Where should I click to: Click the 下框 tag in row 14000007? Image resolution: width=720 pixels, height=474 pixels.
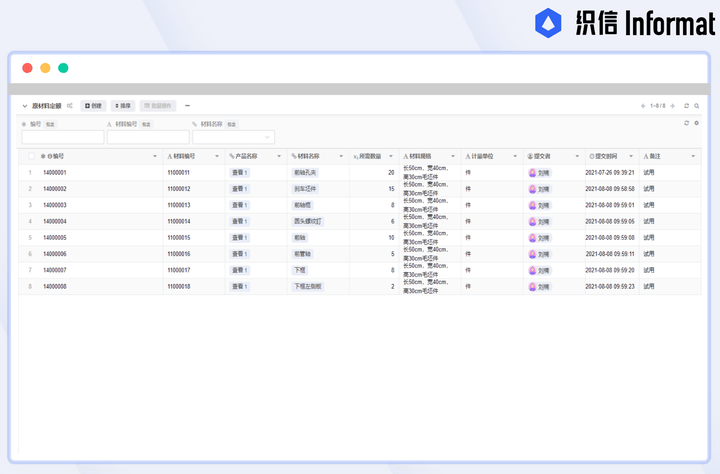point(300,271)
